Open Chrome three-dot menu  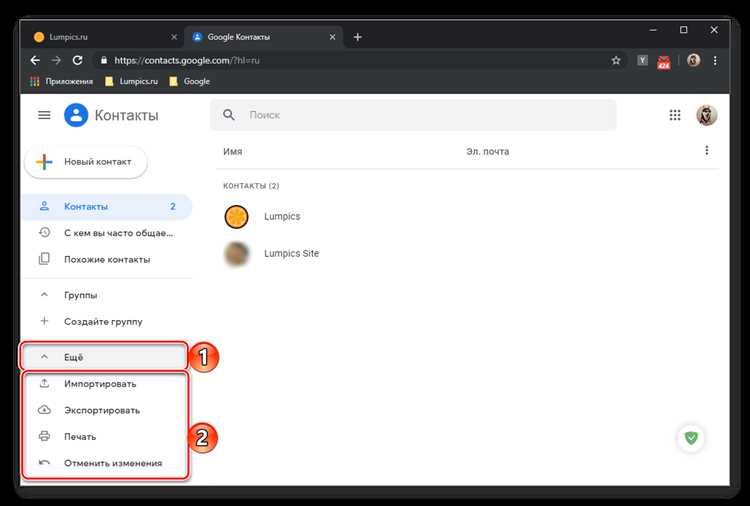(x=715, y=61)
